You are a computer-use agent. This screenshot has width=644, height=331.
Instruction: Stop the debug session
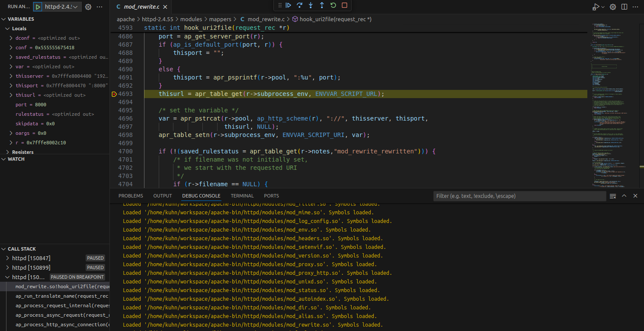344,5
